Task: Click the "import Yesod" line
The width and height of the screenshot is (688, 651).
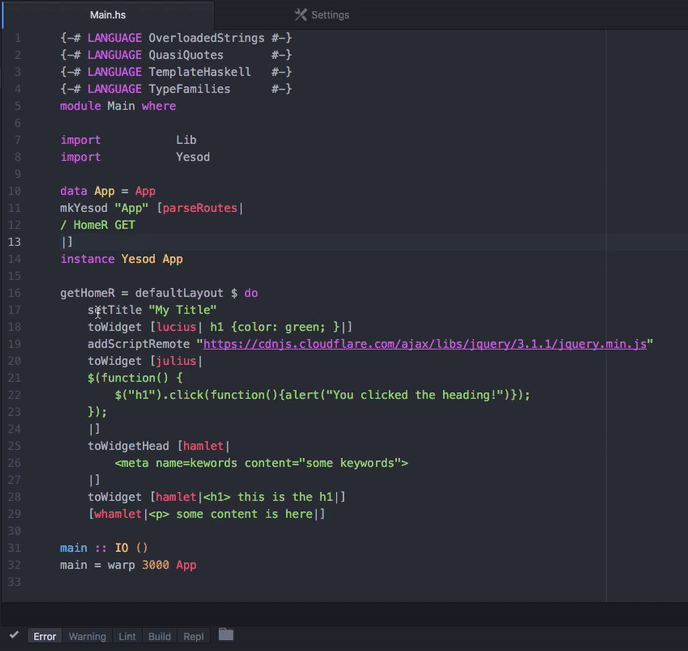Action: click(x=135, y=157)
